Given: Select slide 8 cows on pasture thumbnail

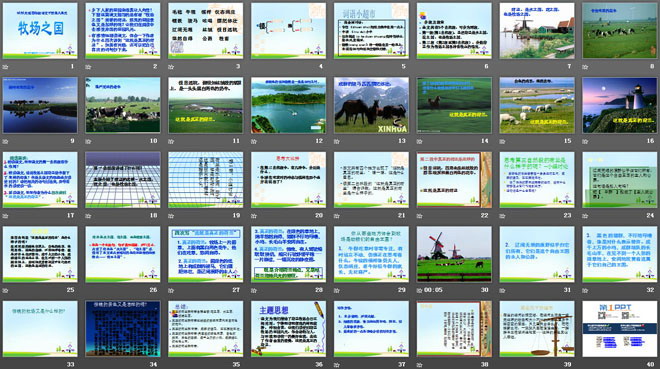Looking at the screenshot, I should (x=620, y=31).
